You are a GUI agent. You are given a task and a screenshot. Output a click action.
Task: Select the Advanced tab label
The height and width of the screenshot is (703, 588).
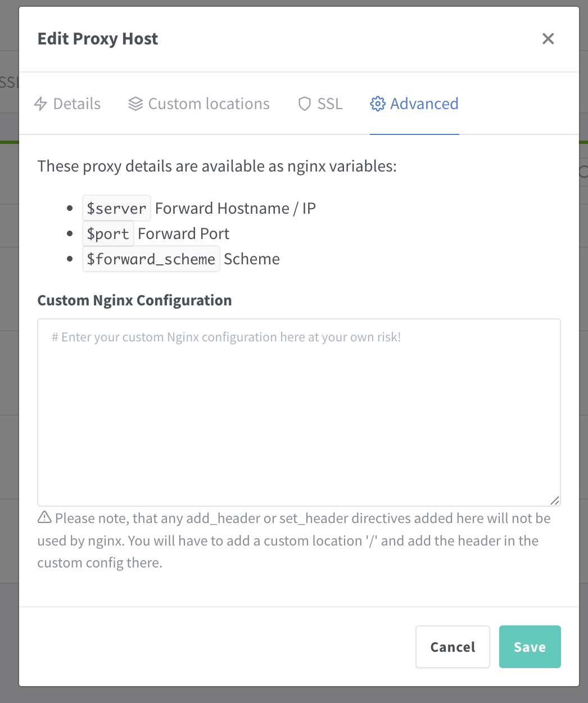[424, 104]
